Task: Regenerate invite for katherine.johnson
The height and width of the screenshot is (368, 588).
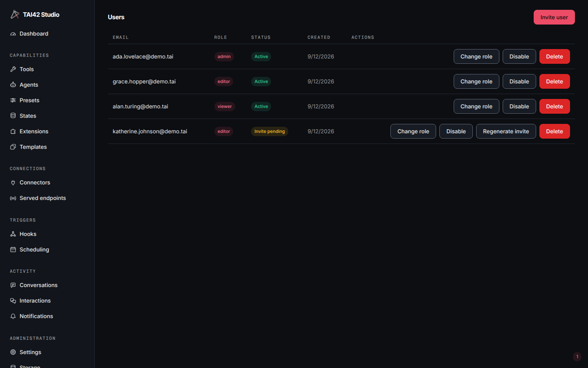Action: (506, 131)
